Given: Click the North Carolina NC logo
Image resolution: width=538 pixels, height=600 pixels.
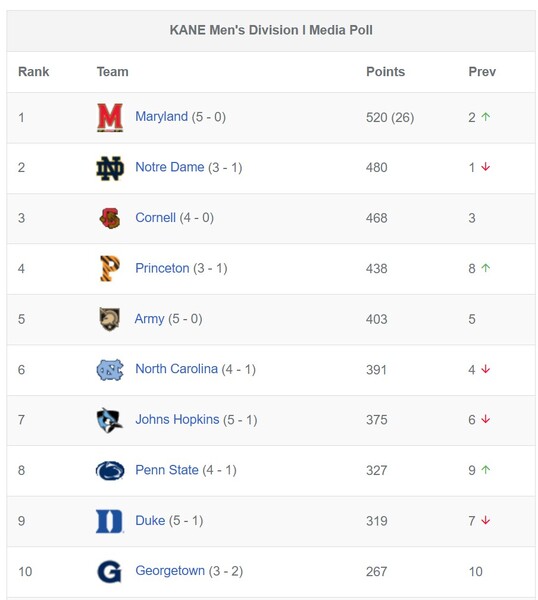Looking at the screenshot, I should click(x=110, y=370).
